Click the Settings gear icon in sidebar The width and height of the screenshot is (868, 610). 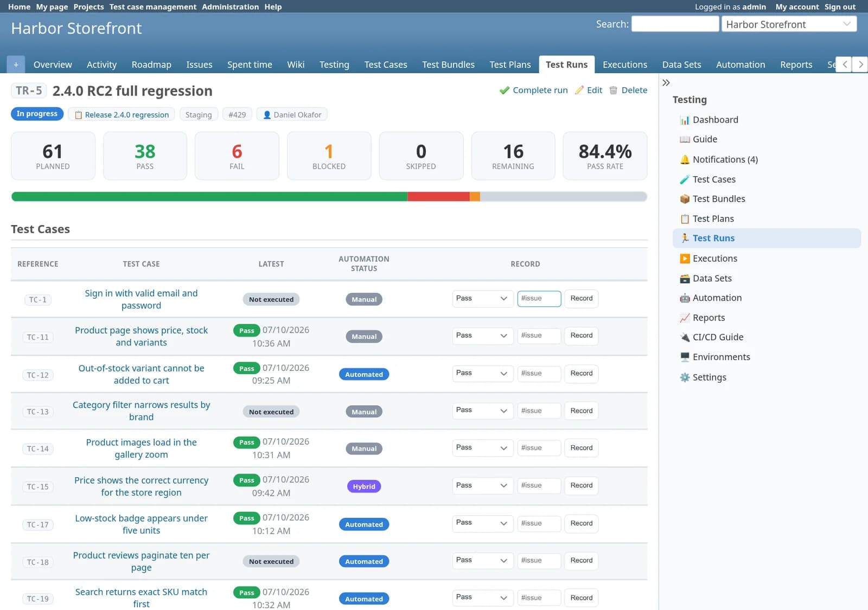coord(685,377)
